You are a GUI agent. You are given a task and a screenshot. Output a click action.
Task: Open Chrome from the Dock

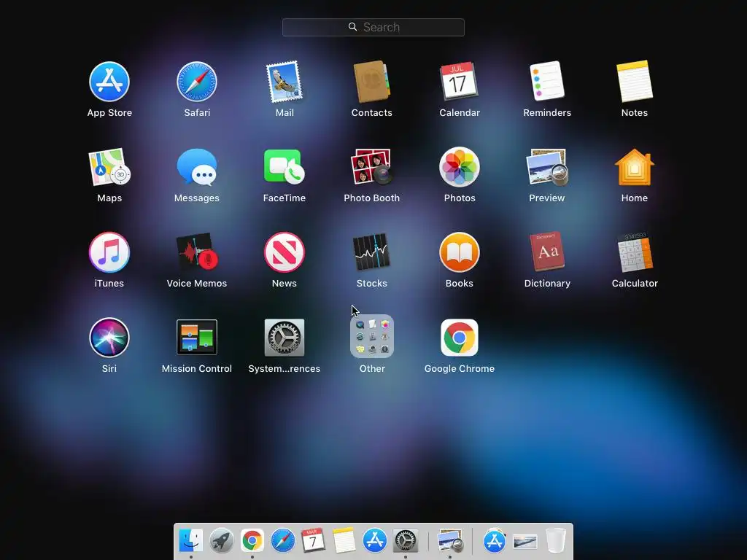[252, 541]
